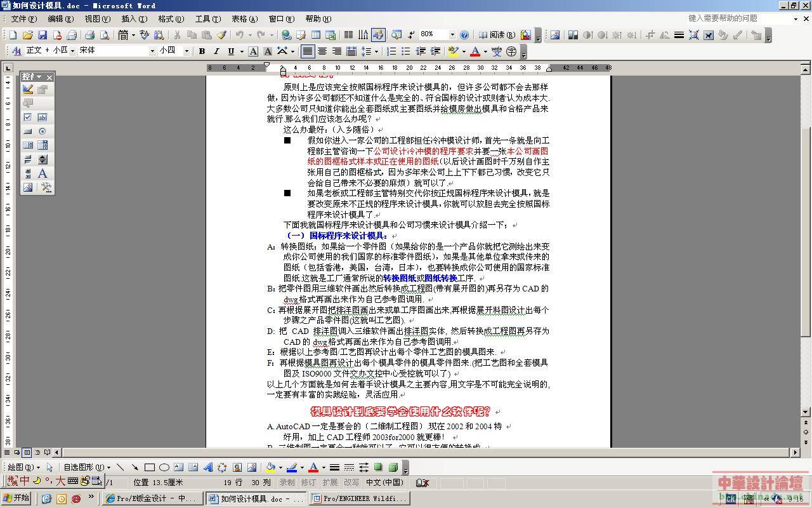Image resolution: width=812 pixels, height=508 pixels.
Task: Open the Style dropdown (正文 + 小四)
Action: click(72, 51)
